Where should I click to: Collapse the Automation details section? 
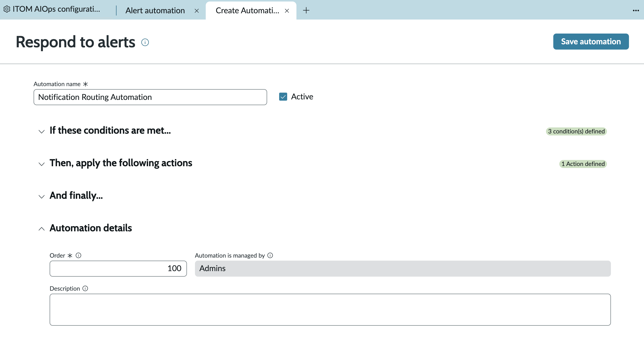pyautogui.click(x=42, y=229)
